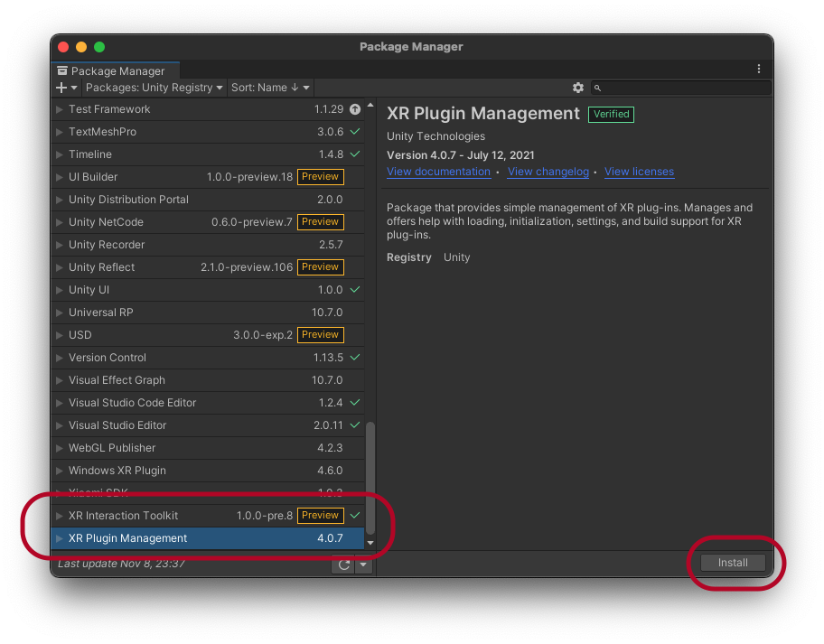Select the Unity UI package

click(208, 290)
